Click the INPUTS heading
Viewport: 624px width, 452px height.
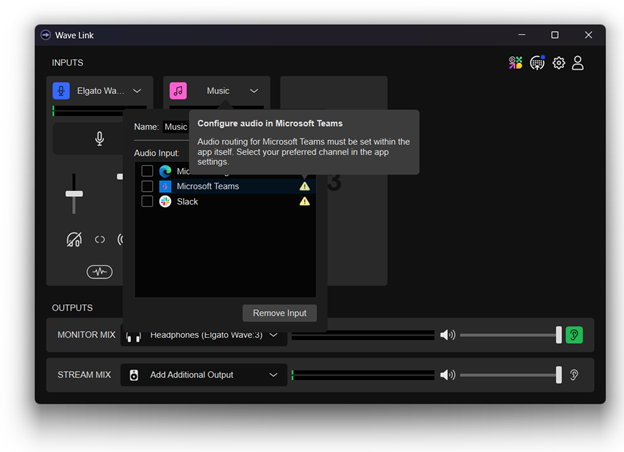pyautogui.click(x=67, y=63)
